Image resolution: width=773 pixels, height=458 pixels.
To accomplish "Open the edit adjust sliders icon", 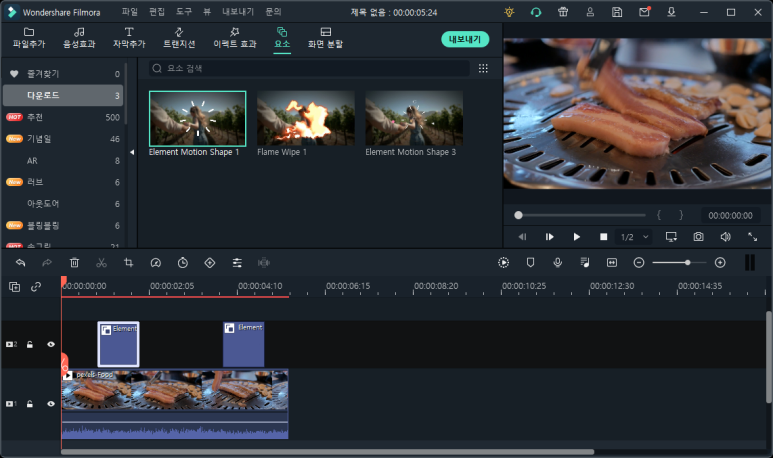I will (x=237, y=263).
